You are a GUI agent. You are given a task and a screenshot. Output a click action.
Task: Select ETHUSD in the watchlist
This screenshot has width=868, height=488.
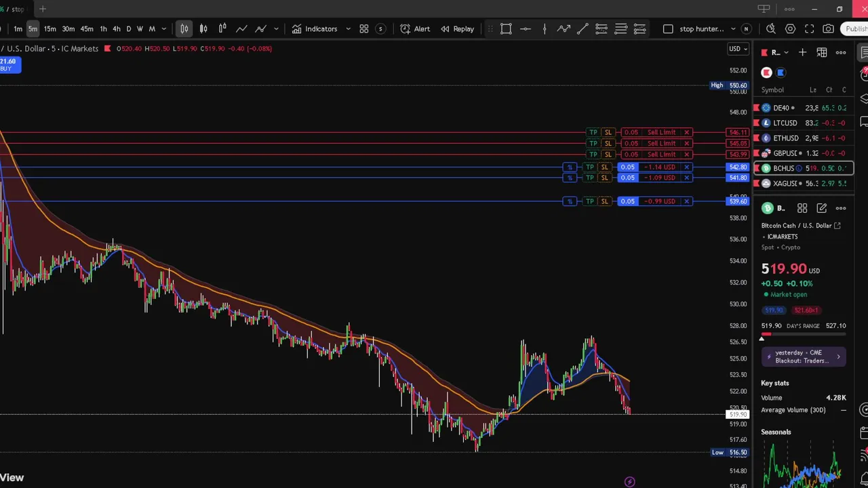(x=804, y=138)
